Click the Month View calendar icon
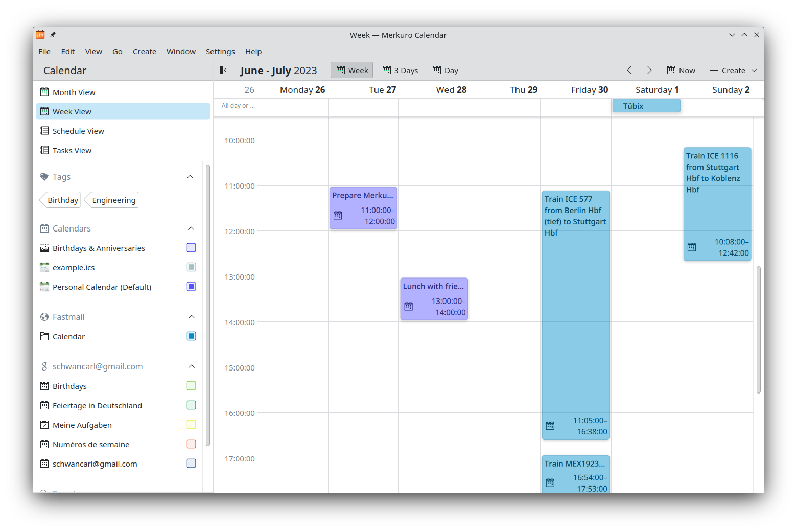Image resolution: width=797 pixels, height=532 pixels. point(44,92)
